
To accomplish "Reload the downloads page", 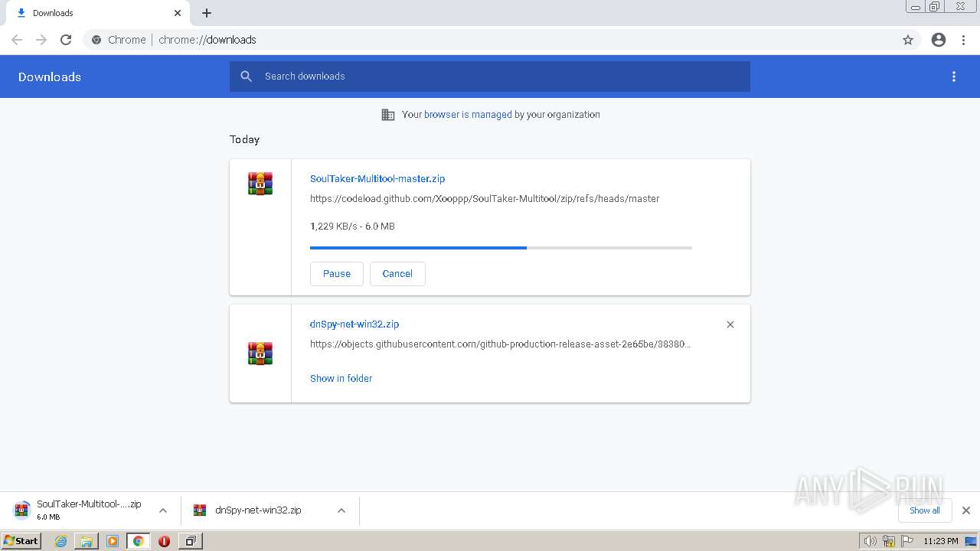I will pyautogui.click(x=66, y=40).
